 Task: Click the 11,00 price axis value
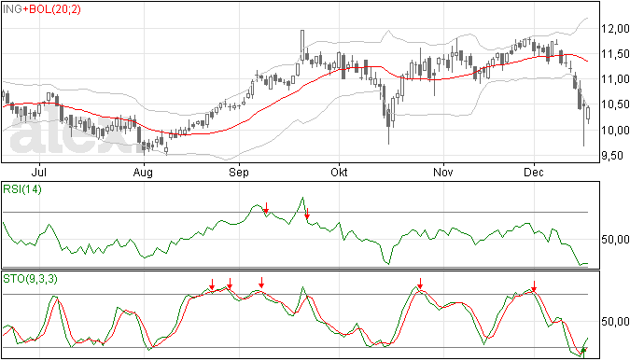pos(615,79)
